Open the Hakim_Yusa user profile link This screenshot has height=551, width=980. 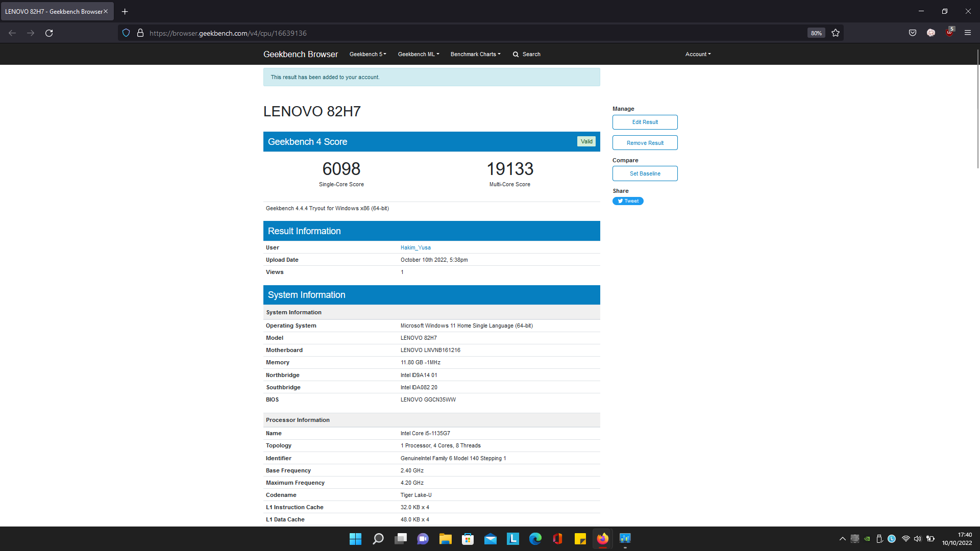[415, 247]
